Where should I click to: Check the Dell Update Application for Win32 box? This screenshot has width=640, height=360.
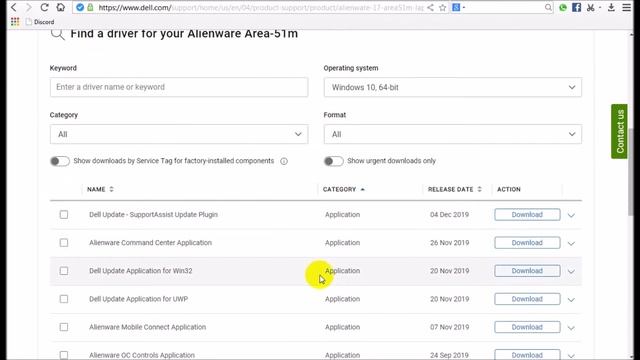(x=64, y=271)
